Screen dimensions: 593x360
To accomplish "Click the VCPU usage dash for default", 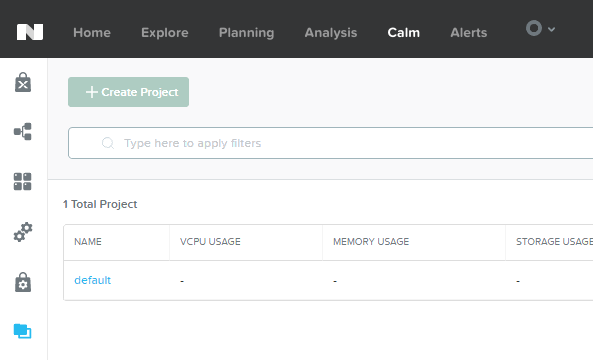I will (182, 281).
